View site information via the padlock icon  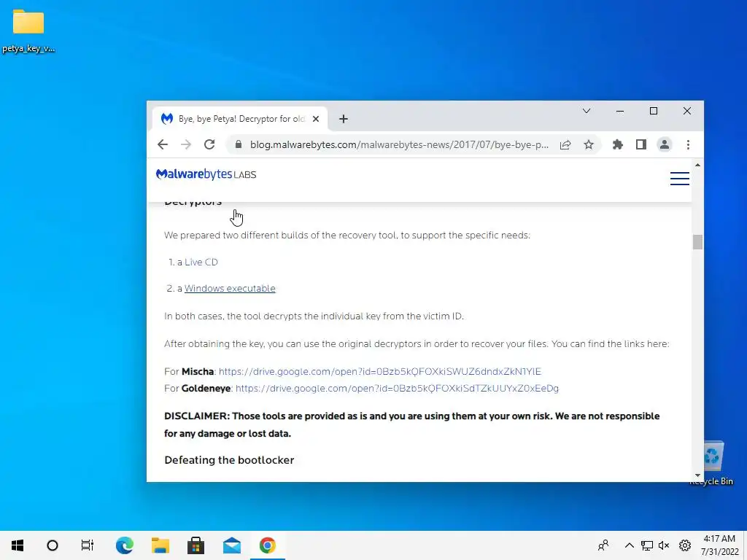pyautogui.click(x=239, y=144)
